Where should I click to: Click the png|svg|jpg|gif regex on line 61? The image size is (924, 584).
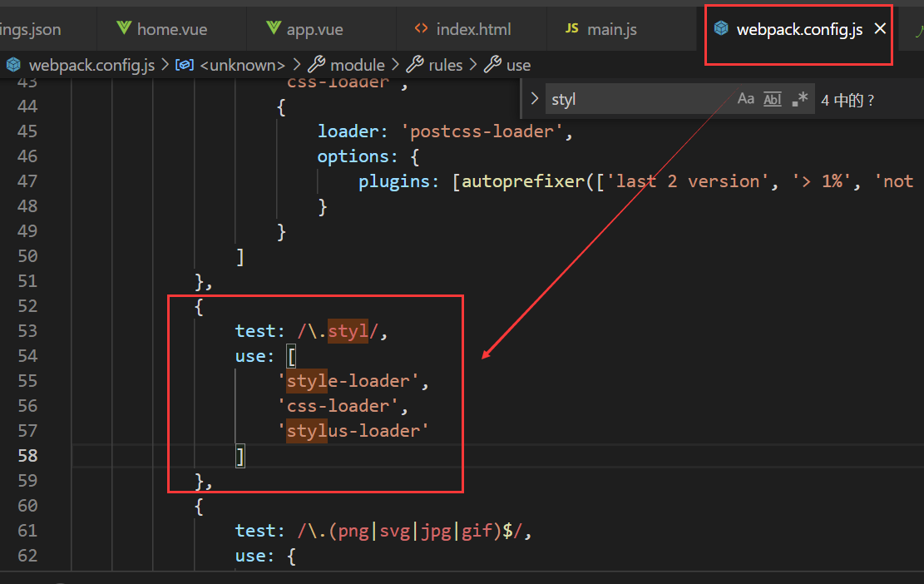tap(412, 531)
